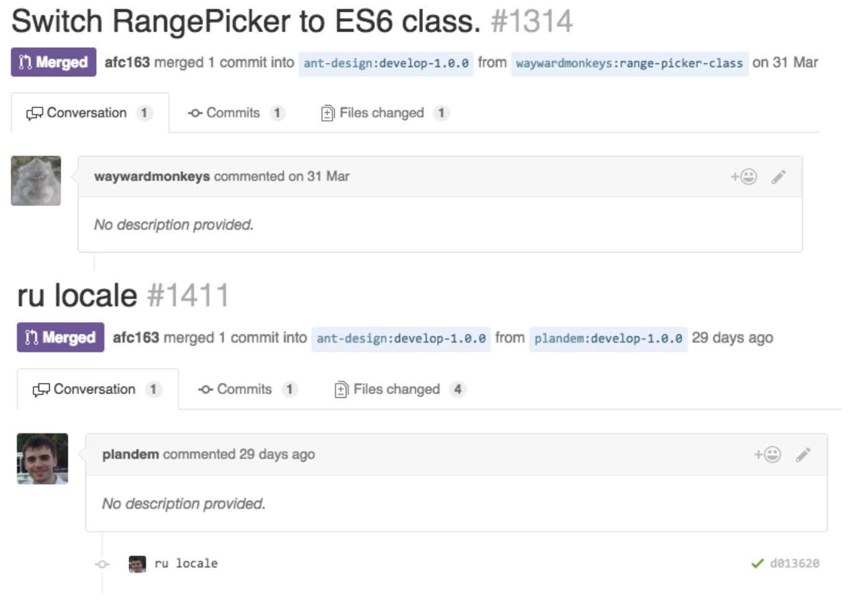This screenshot has height=607, width=868.
Task: Click small avatar beside ru locale commit
Action: pos(137,564)
